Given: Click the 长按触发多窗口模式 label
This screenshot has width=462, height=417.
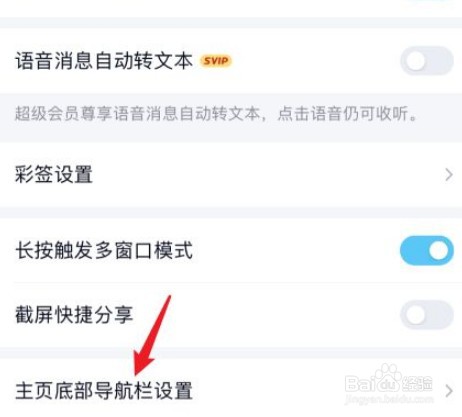Looking at the screenshot, I should pos(104,251).
